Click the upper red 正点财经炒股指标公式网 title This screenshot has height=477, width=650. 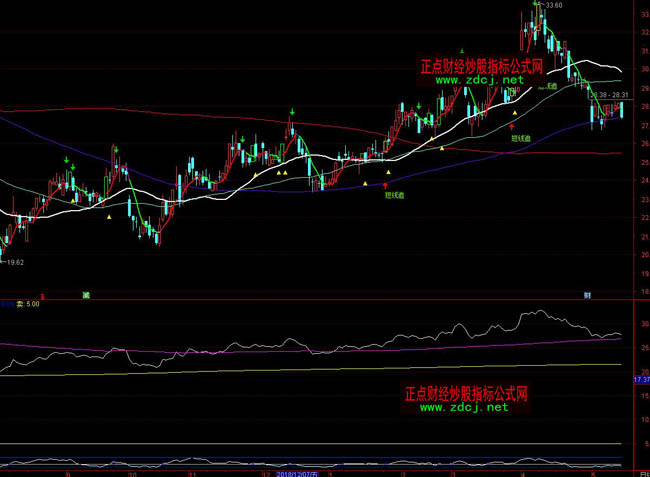[x=481, y=66]
